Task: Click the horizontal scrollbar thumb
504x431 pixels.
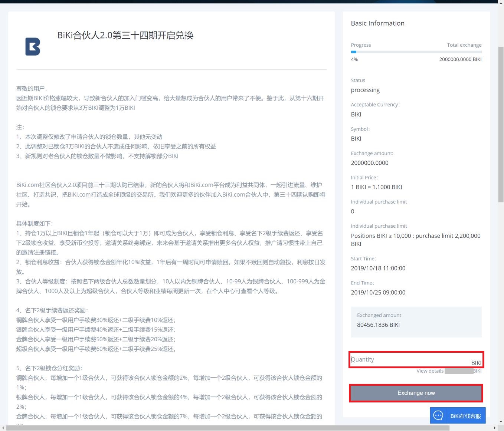Action: [228, 428]
